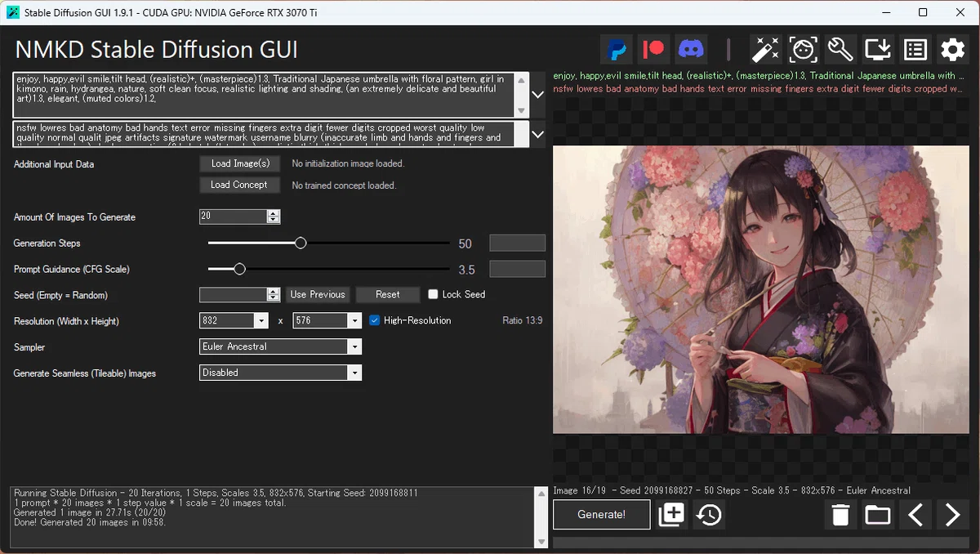Join the Discord server via icon
The width and height of the screenshot is (980, 554).
[x=692, y=50]
